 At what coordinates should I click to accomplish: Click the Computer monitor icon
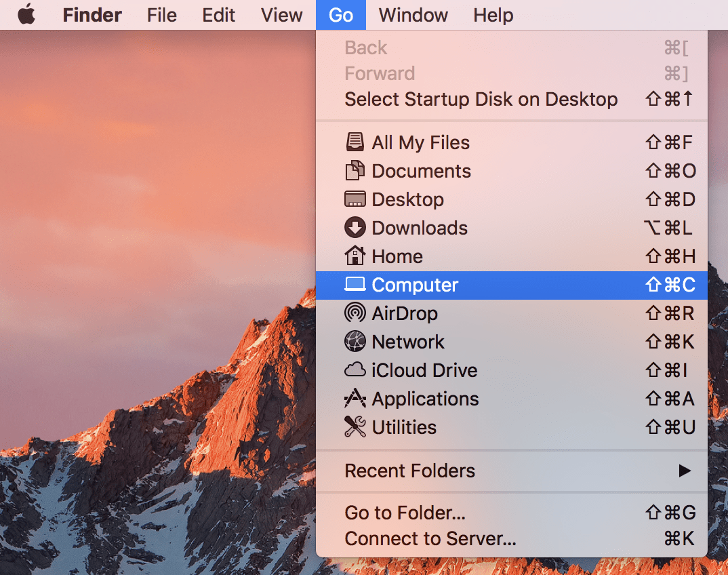tap(355, 285)
